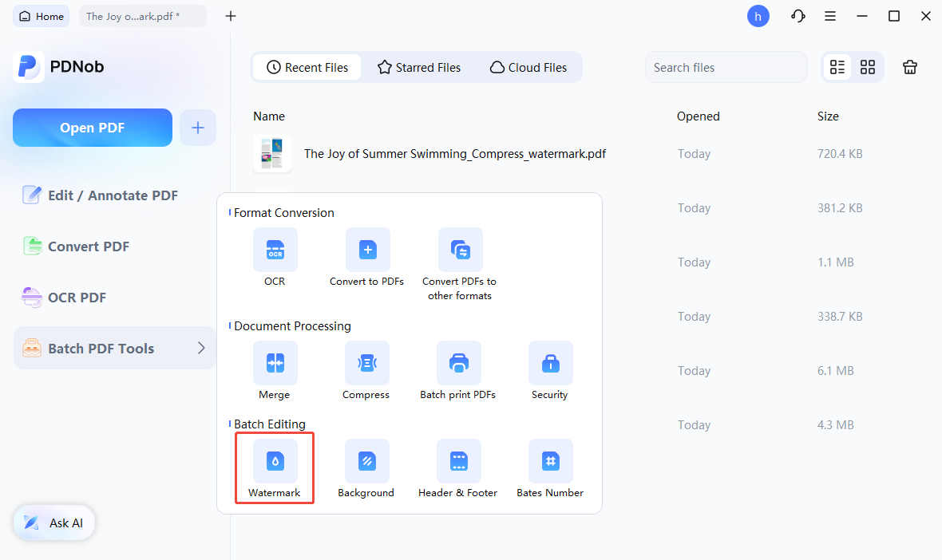Viewport: 942px width, 560px height.
Task: Select the Header & Footer tool
Action: [x=458, y=461]
